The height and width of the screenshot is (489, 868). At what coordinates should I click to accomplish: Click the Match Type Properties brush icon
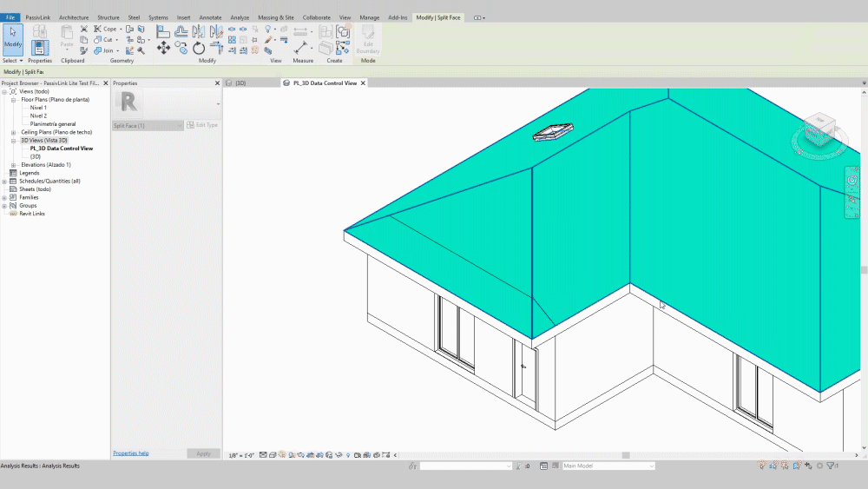tap(84, 51)
